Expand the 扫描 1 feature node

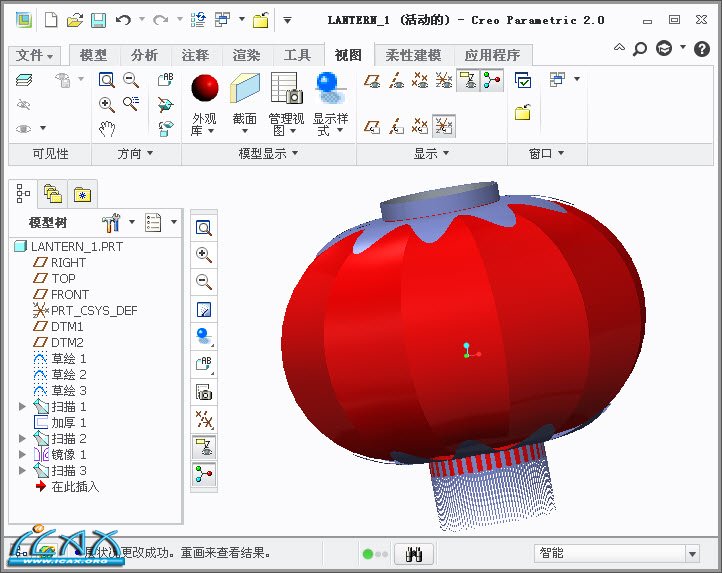(23, 407)
